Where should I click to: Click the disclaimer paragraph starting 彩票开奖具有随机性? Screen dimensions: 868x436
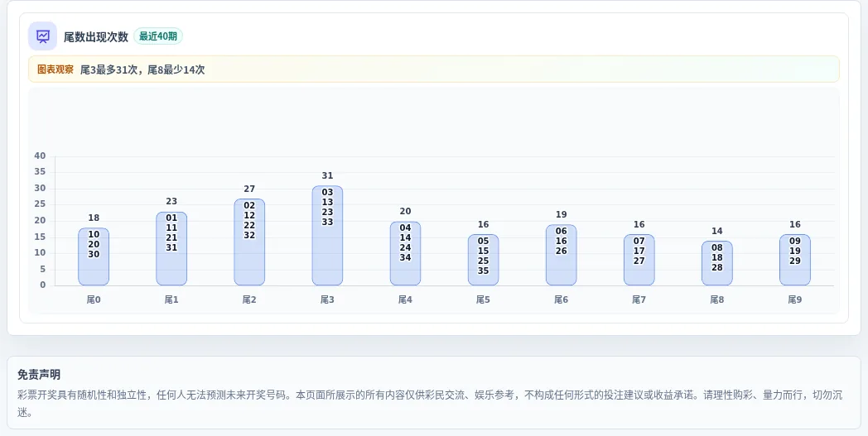click(430, 404)
